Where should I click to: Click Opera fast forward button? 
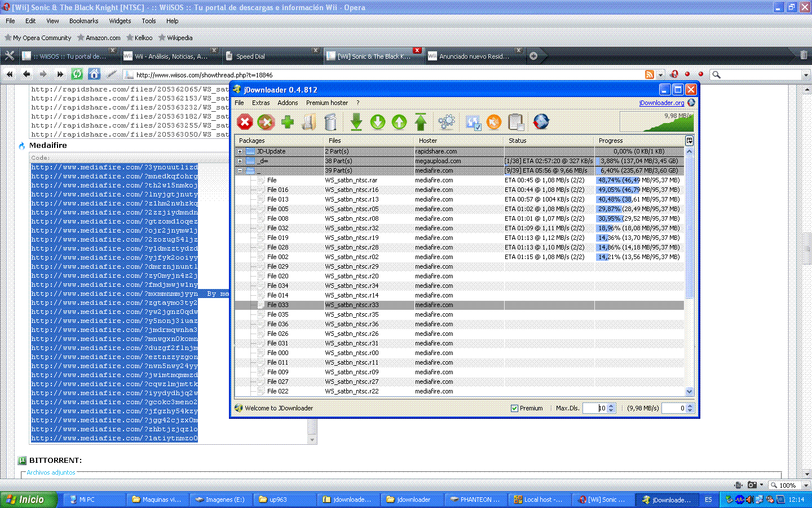[x=60, y=74]
